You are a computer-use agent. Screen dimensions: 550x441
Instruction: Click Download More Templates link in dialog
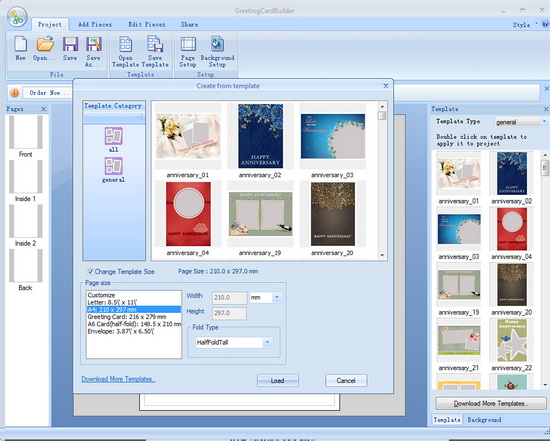pos(118,379)
